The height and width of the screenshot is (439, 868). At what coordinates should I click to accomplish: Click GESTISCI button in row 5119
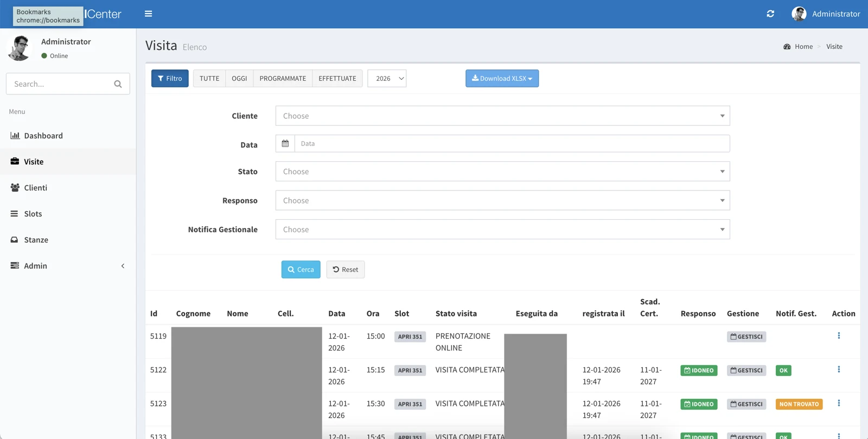[x=746, y=336]
